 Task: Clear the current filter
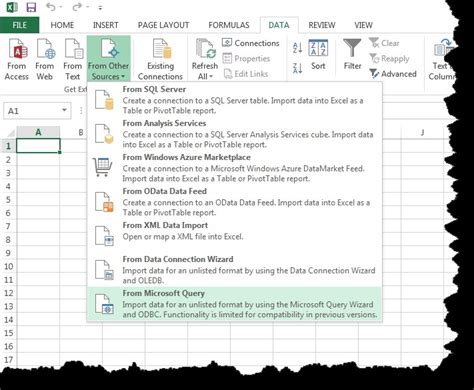[x=384, y=43]
